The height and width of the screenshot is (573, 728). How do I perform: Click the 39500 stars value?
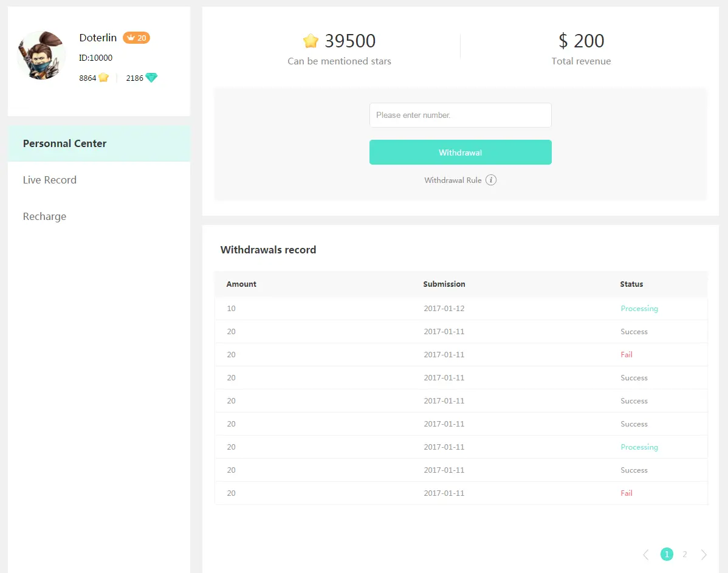[x=350, y=41]
